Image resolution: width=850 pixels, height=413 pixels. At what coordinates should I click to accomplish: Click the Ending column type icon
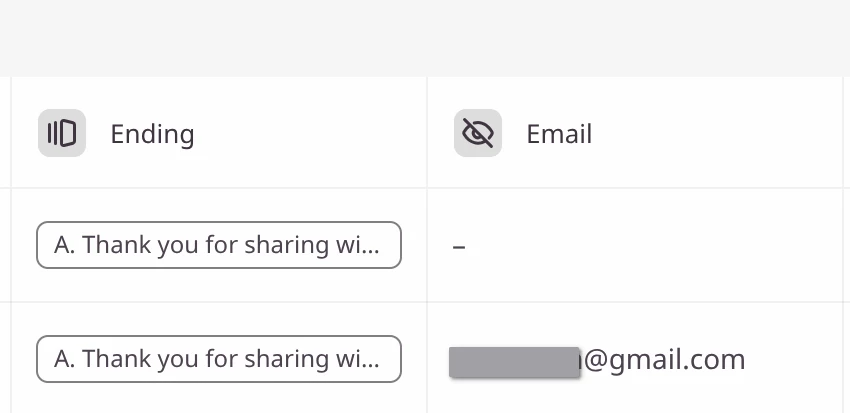click(62, 133)
